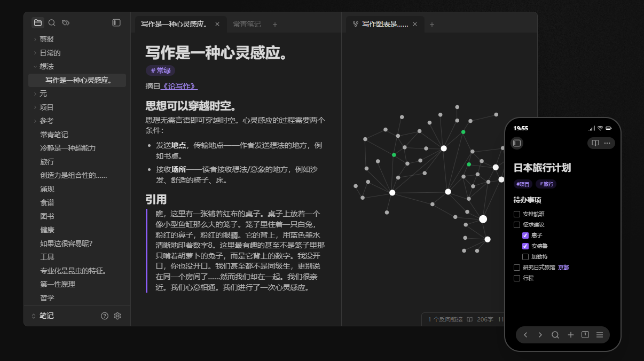Open the 《论写作》 link
This screenshot has height=361, width=644.
pyautogui.click(x=179, y=86)
